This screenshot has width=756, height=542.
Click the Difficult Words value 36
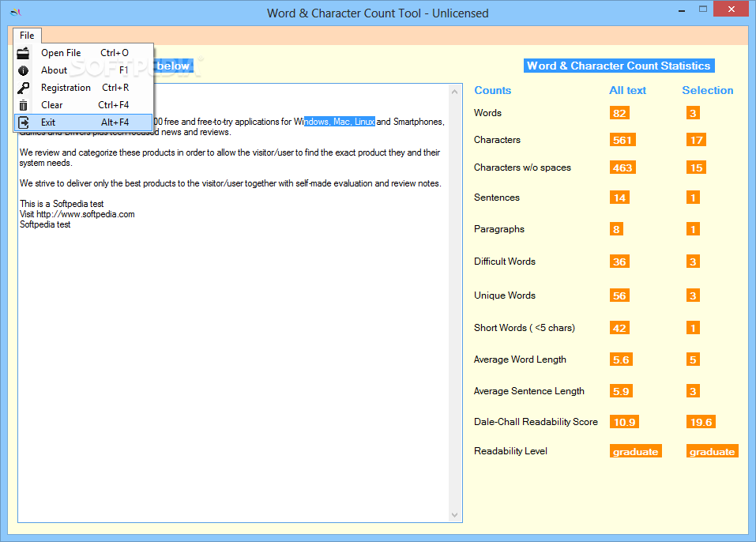tap(619, 262)
